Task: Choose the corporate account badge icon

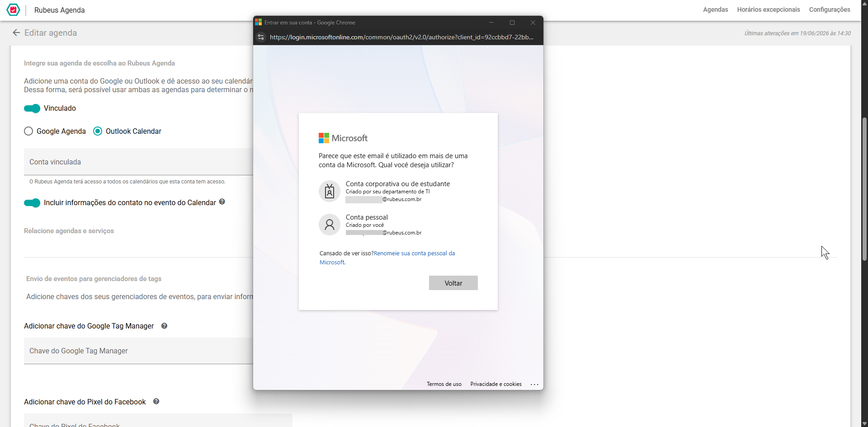Action: [330, 191]
